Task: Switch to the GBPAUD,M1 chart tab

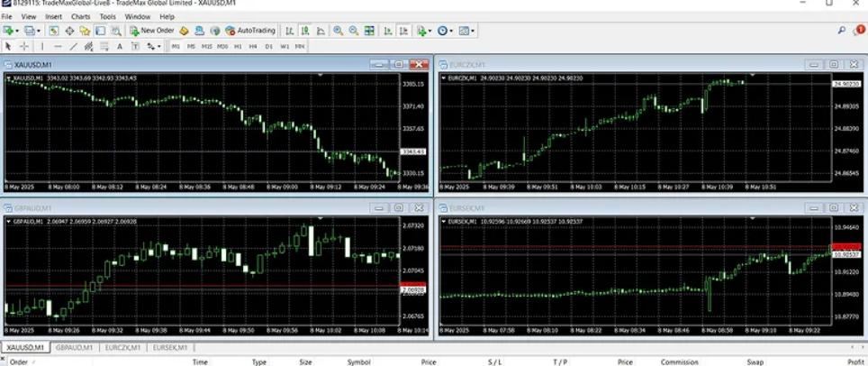Action: (74, 347)
